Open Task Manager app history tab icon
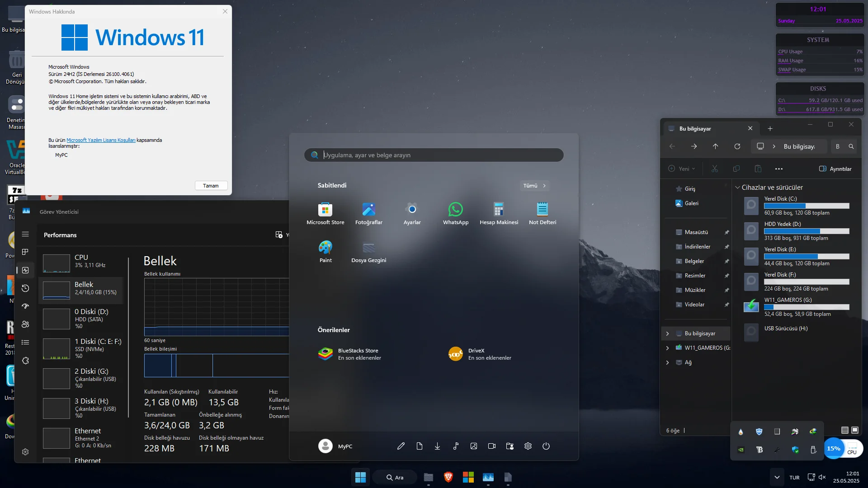The image size is (868, 488). (x=25, y=288)
